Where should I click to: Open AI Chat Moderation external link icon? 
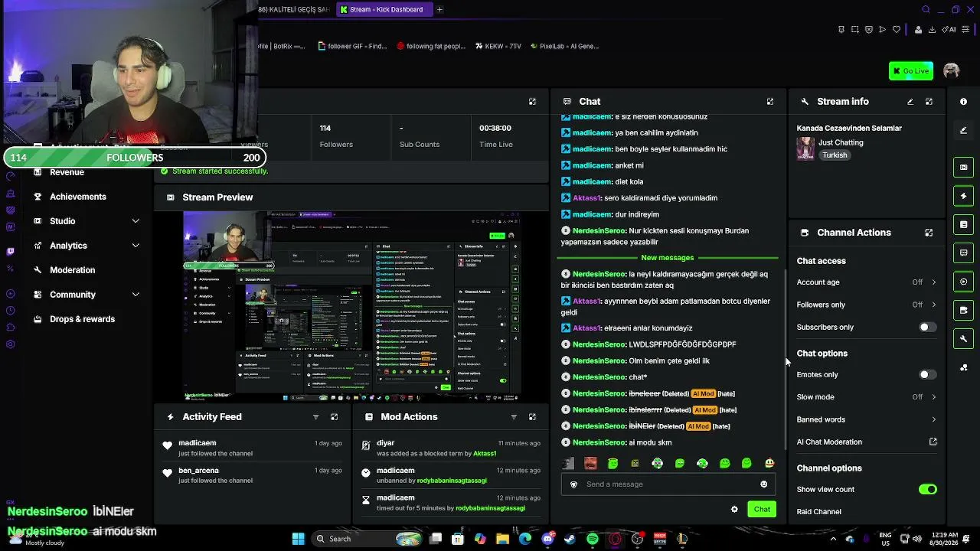tap(933, 442)
